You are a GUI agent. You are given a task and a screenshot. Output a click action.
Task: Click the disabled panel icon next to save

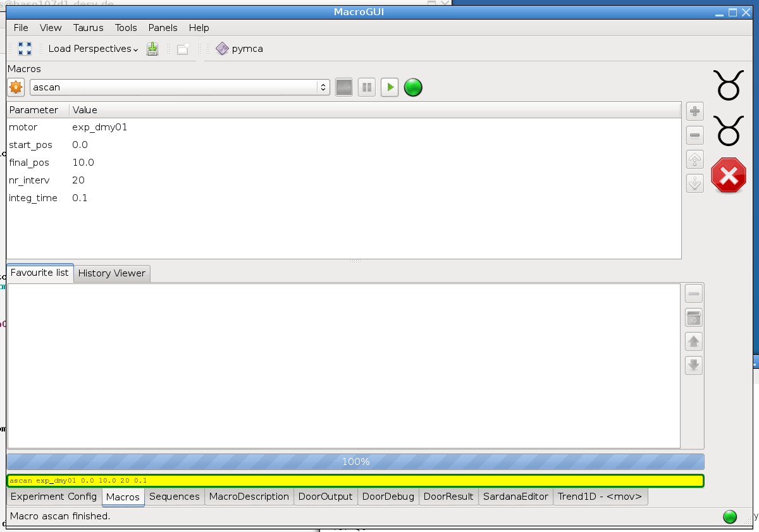[x=183, y=49]
